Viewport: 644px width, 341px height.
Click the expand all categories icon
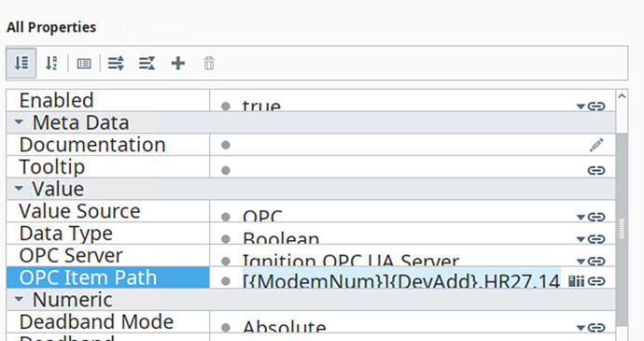[x=116, y=64]
